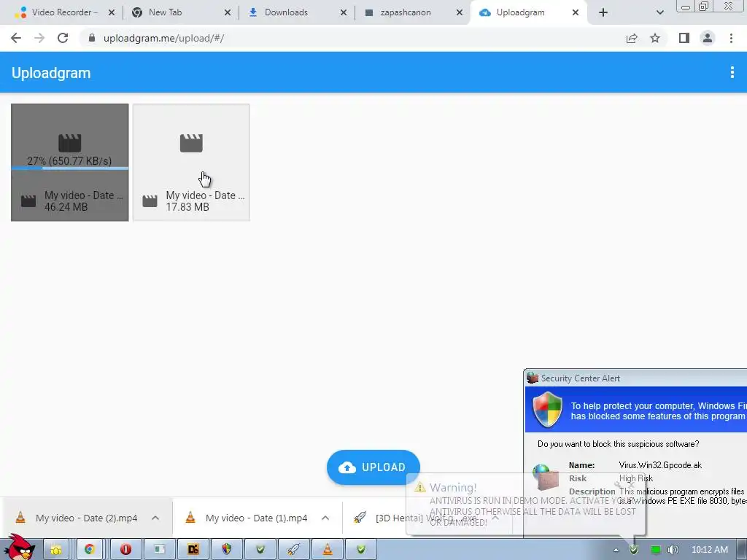Click the green square tray icon

pyautogui.click(x=656, y=550)
